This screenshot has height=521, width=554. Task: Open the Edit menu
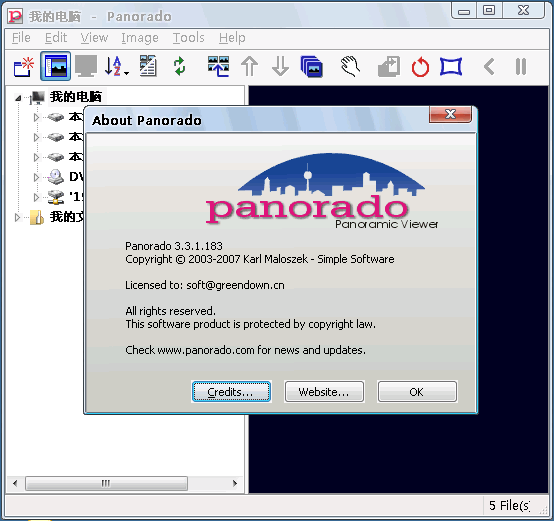click(x=56, y=38)
